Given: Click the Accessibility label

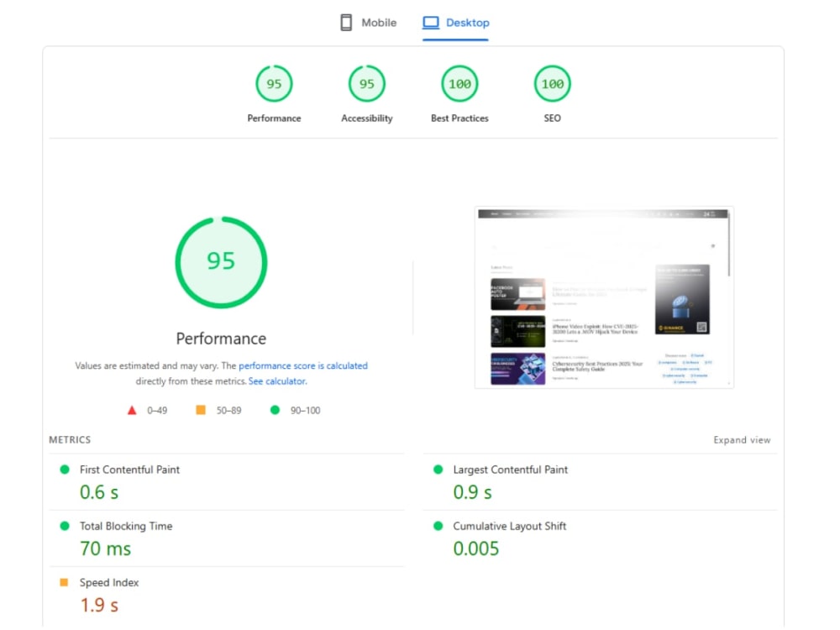Looking at the screenshot, I should pos(367,118).
